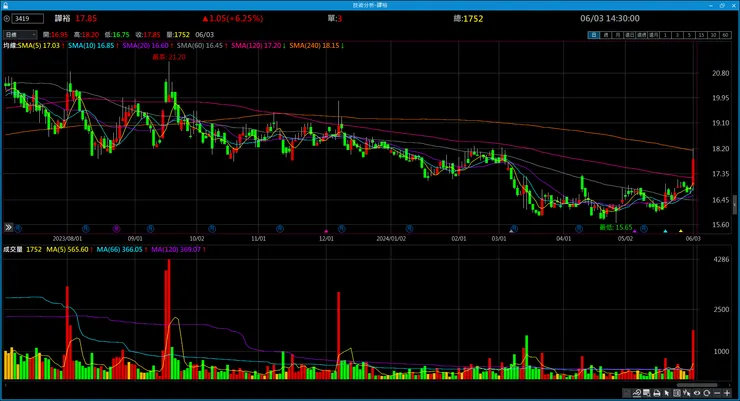Choose the 60-minute interval button
Image resolution: width=740 pixels, height=401 pixels.
point(725,35)
